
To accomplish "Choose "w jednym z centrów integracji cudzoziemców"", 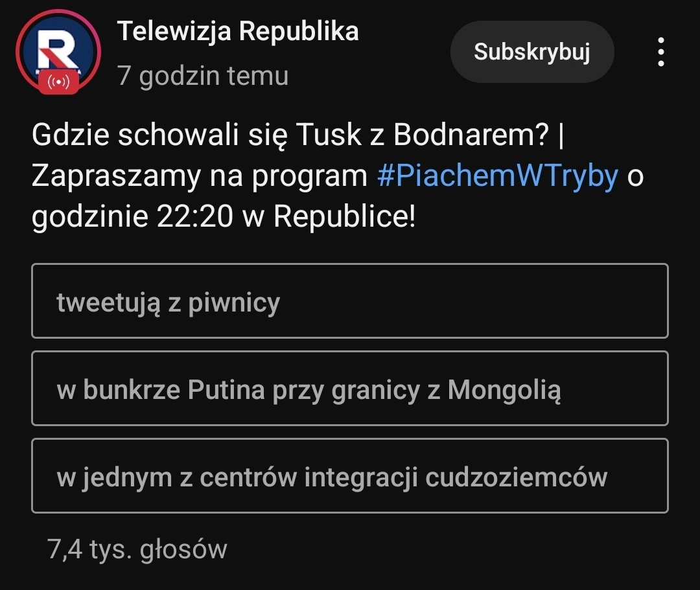I will 349,476.
